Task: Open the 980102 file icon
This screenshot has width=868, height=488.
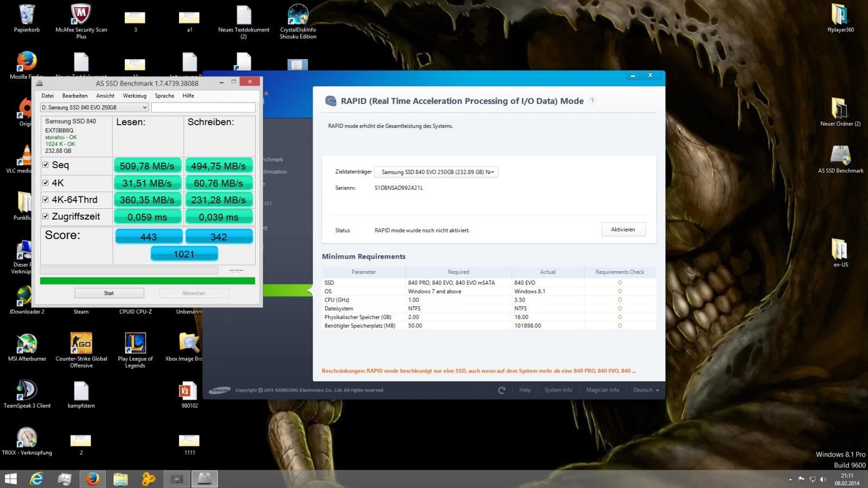Action: pos(189,394)
